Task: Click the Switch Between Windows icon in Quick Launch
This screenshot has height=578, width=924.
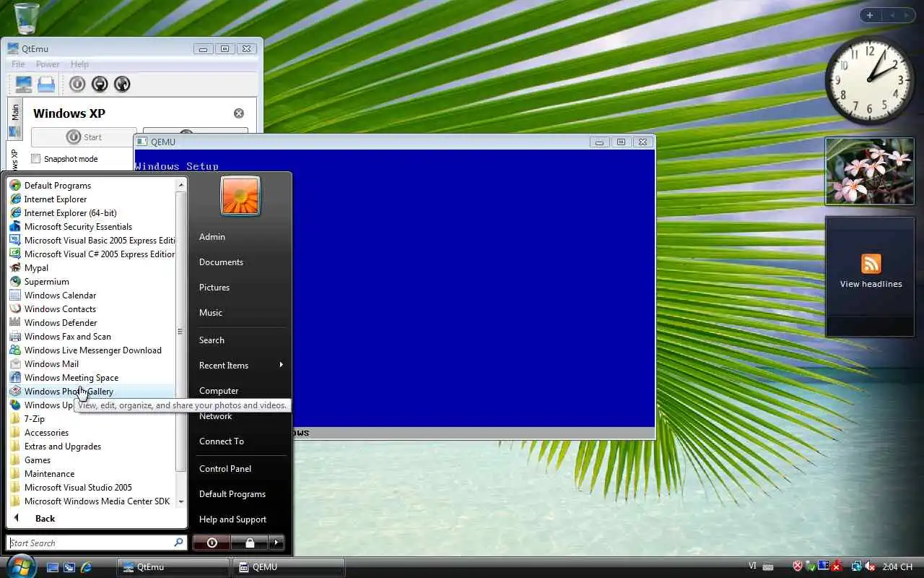Action: pyautogui.click(x=69, y=567)
